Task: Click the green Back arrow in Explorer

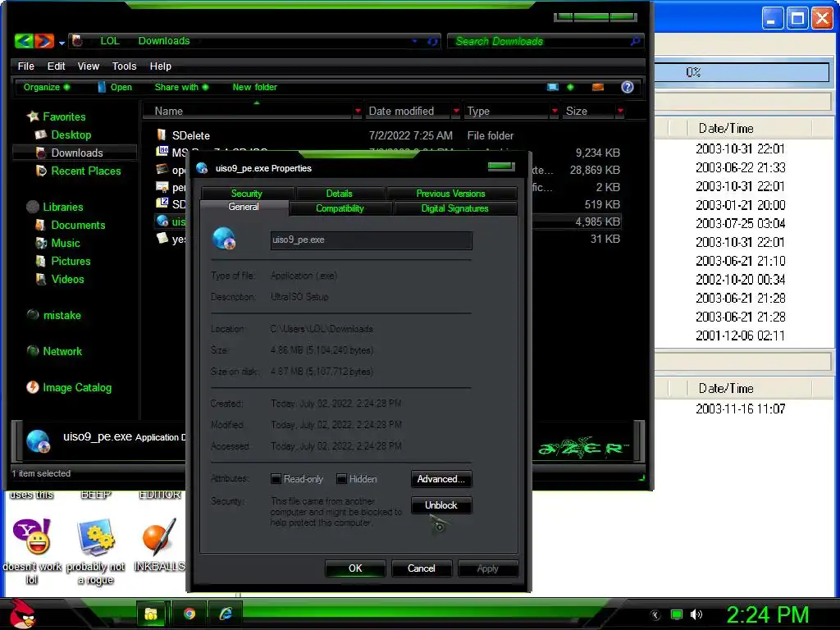Action: pyautogui.click(x=24, y=41)
